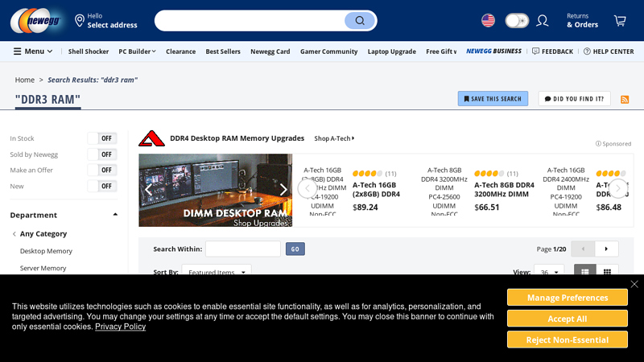
Task: Open Sort By Featured Items dropdown
Action: tap(217, 271)
